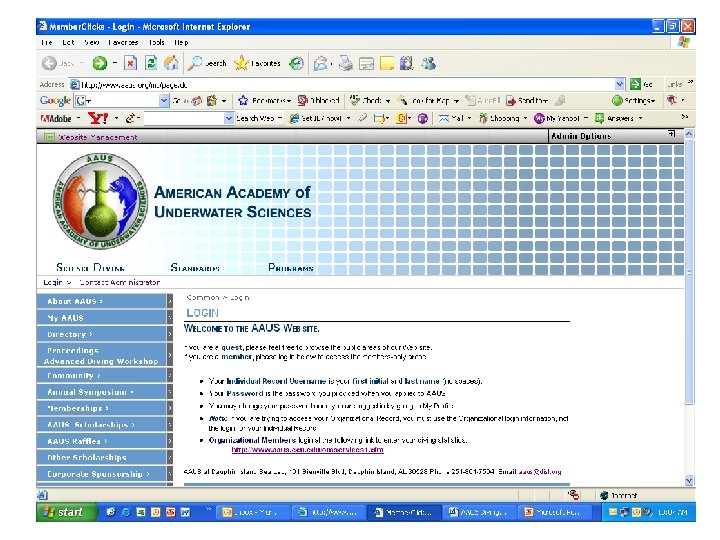
Task: Click the Edit page toolbar icon
Action: tap(366, 63)
